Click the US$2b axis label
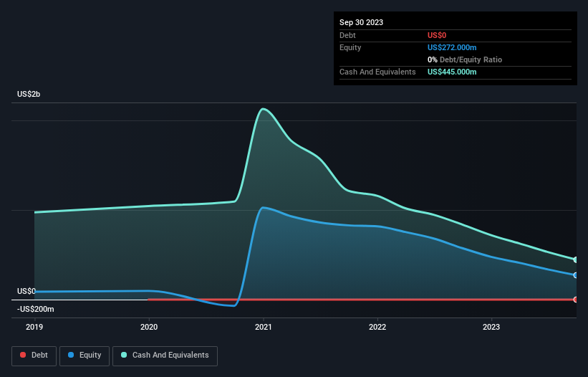Screen dimensions: 588x377 (29, 94)
